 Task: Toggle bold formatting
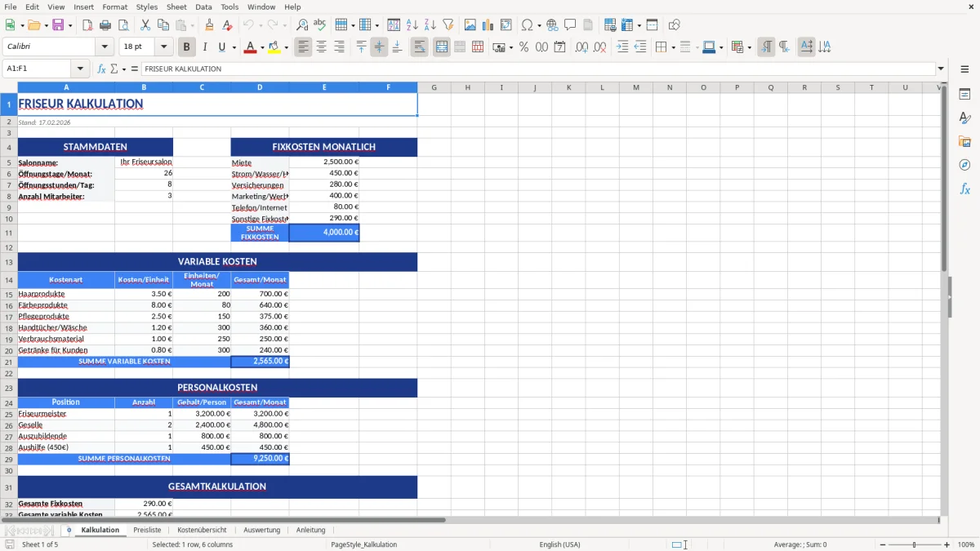pyautogui.click(x=186, y=47)
